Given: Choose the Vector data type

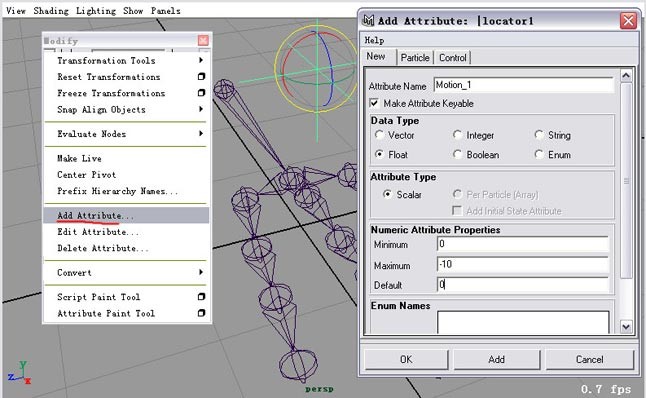Looking at the screenshot, I should pyautogui.click(x=379, y=135).
